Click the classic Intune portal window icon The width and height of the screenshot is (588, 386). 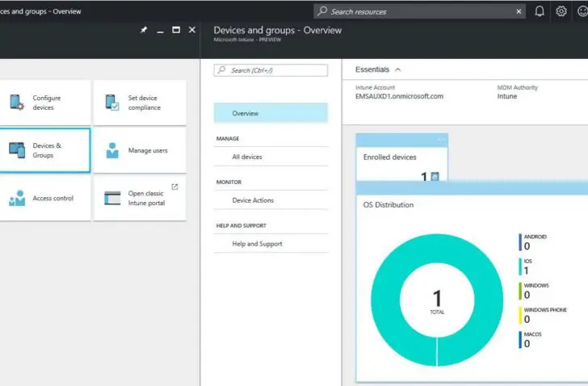pyautogui.click(x=112, y=198)
